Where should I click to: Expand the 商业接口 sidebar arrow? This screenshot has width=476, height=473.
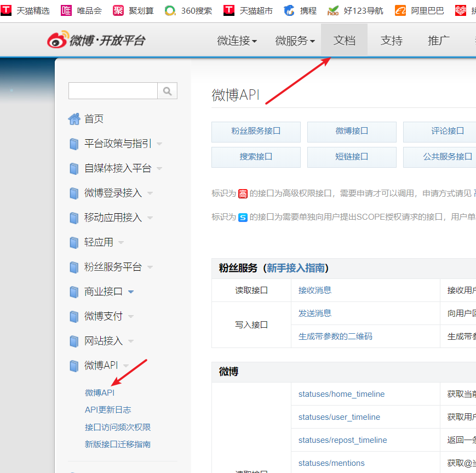coord(131,292)
